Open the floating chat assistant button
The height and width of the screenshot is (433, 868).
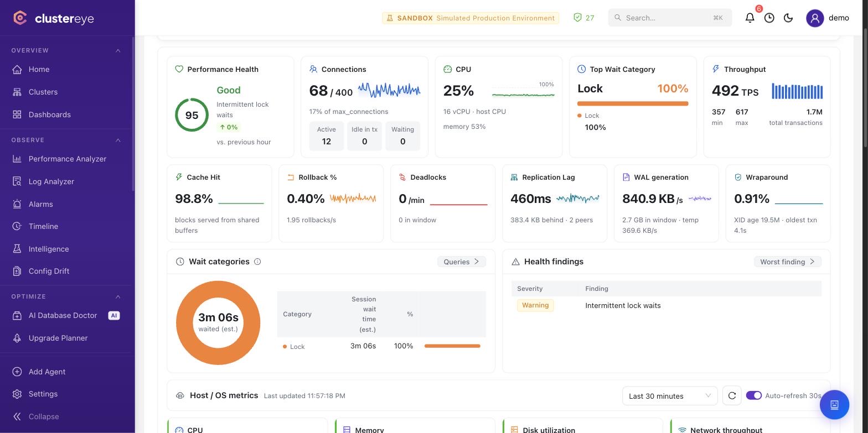point(834,405)
